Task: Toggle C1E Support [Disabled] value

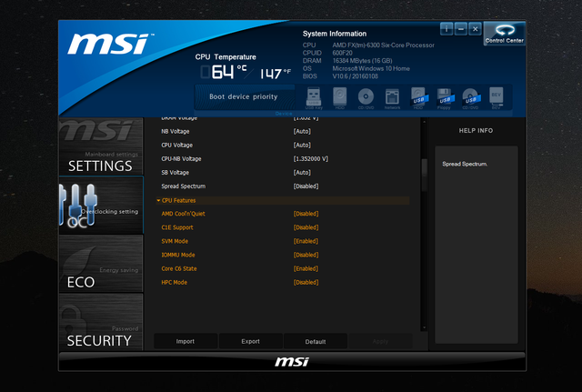Action: point(306,227)
